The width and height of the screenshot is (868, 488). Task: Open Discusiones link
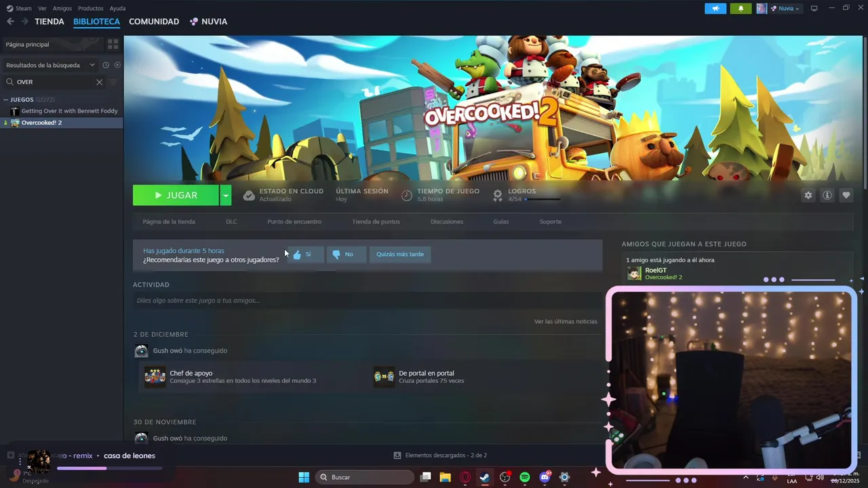(447, 222)
